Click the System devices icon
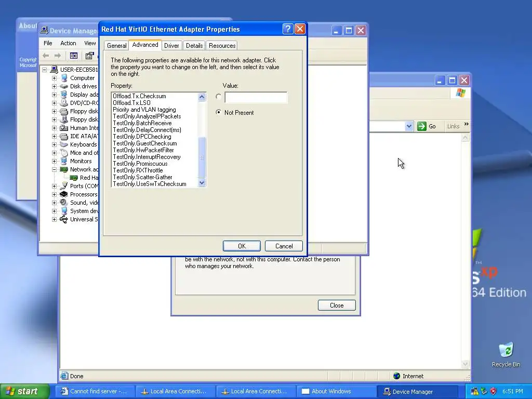The height and width of the screenshot is (399, 532). point(64,211)
